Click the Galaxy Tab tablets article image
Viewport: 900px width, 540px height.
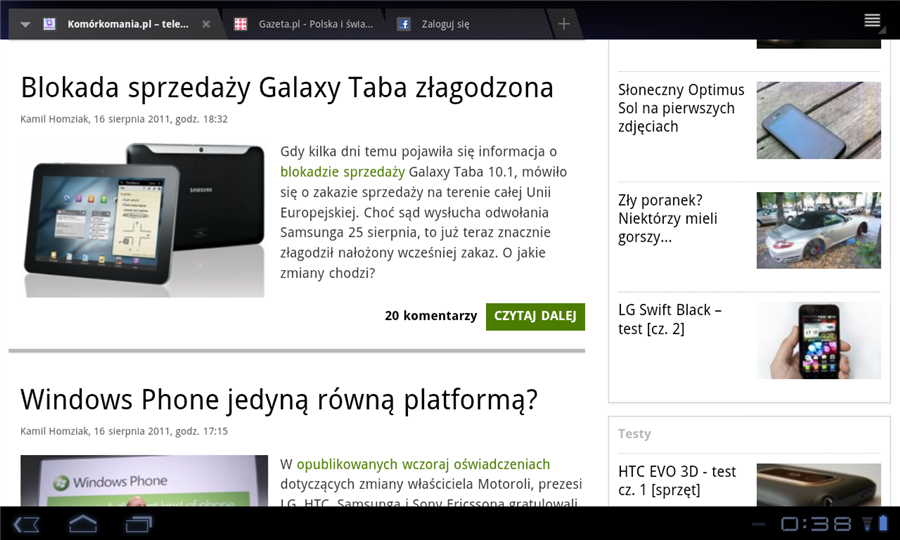(x=143, y=220)
